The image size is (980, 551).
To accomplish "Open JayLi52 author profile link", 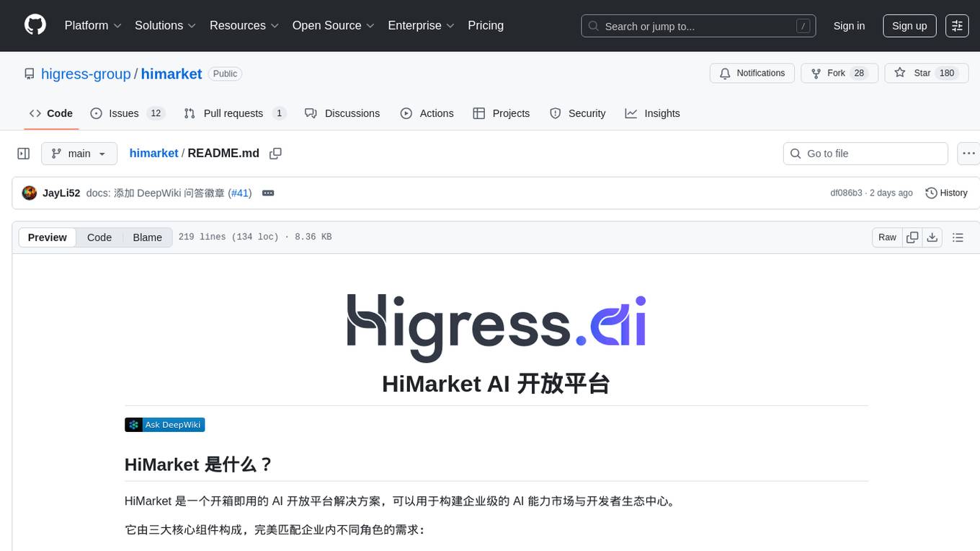I will point(61,193).
